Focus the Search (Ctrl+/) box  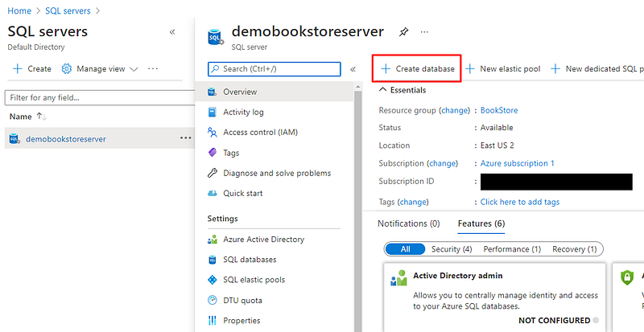pos(275,69)
